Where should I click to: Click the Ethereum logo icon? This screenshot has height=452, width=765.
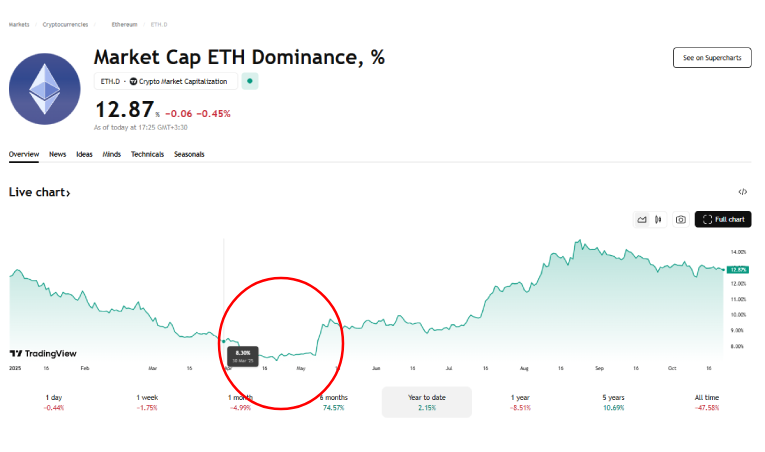44,89
